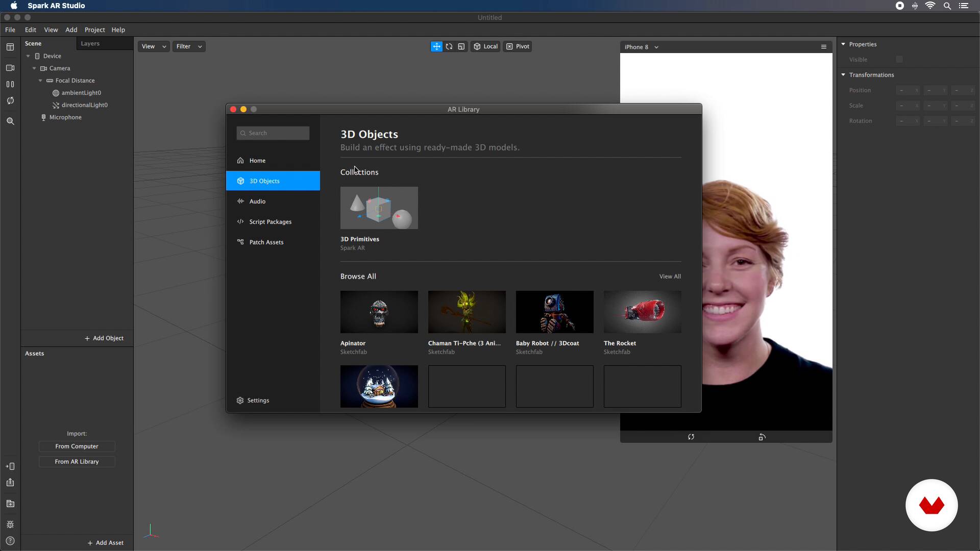This screenshot has height=551, width=980.
Task: Click the send-to-device icon in left toolbar
Action: coord(10,466)
